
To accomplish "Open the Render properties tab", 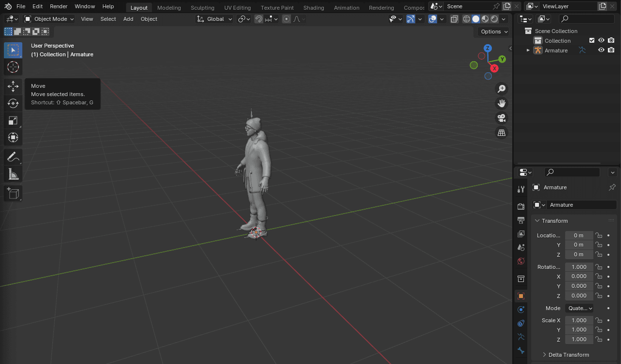I will point(520,205).
